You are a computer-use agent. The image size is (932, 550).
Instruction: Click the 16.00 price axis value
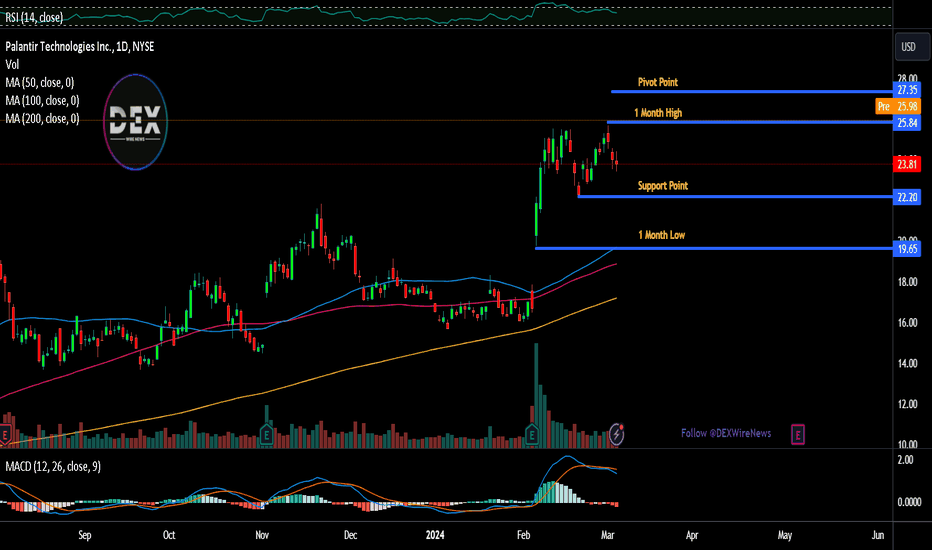[907, 323]
